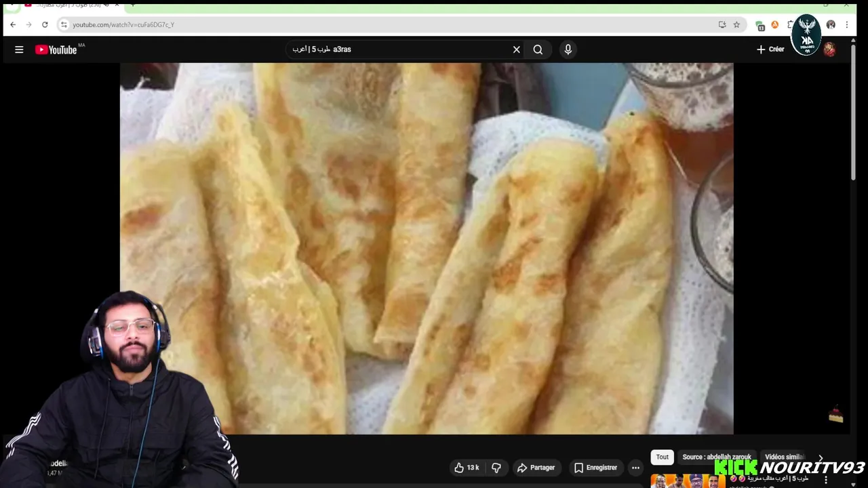
Task: Show more chips with the right chevron
Action: [x=821, y=458]
